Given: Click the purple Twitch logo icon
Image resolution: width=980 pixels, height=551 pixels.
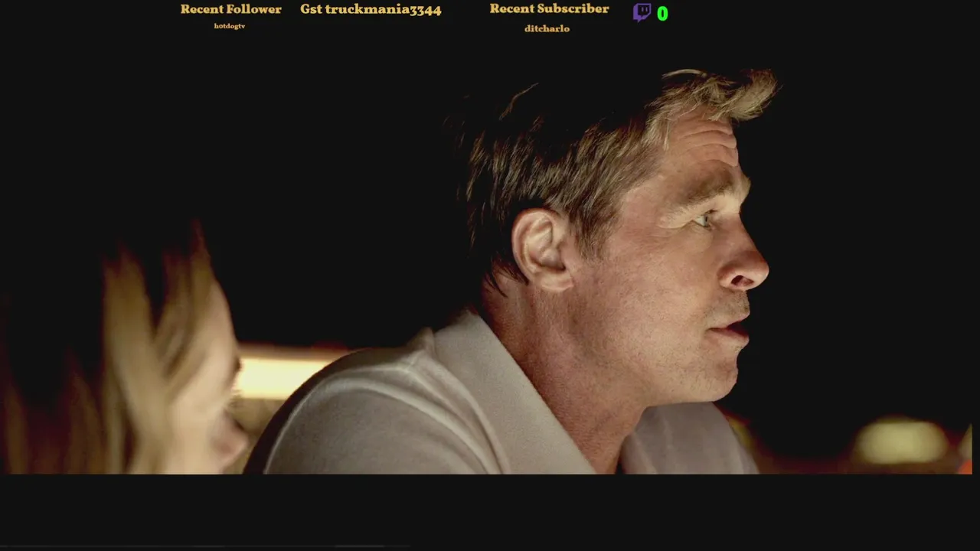Looking at the screenshot, I should 642,12.
